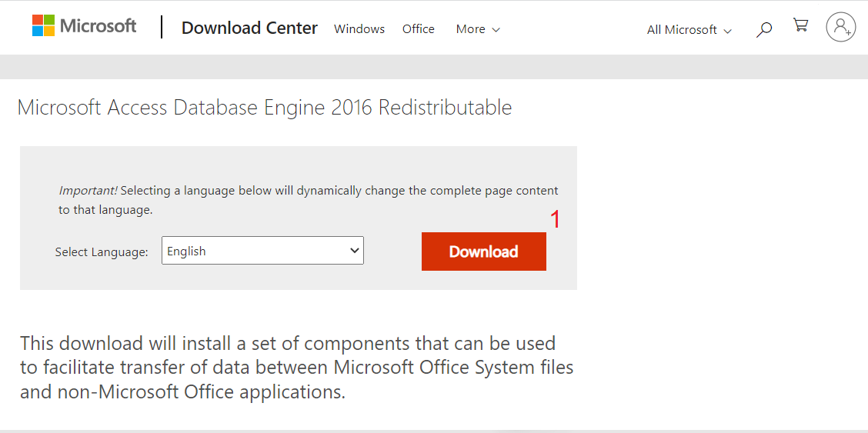
Task: Open the shopping cart icon
Action: click(x=801, y=26)
